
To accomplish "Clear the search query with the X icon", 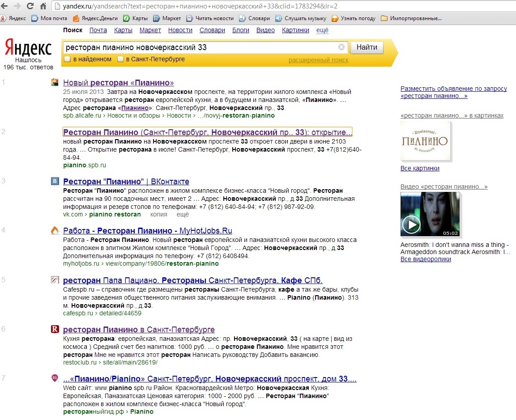I will (x=341, y=47).
